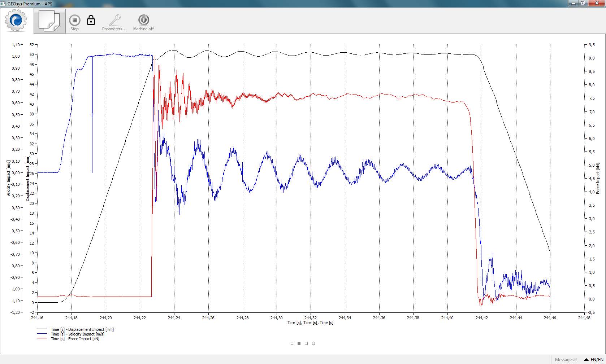The width and height of the screenshot is (606, 364).
Task: Click the blue Velocity legend line swatch
Action: [x=42, y=334]
